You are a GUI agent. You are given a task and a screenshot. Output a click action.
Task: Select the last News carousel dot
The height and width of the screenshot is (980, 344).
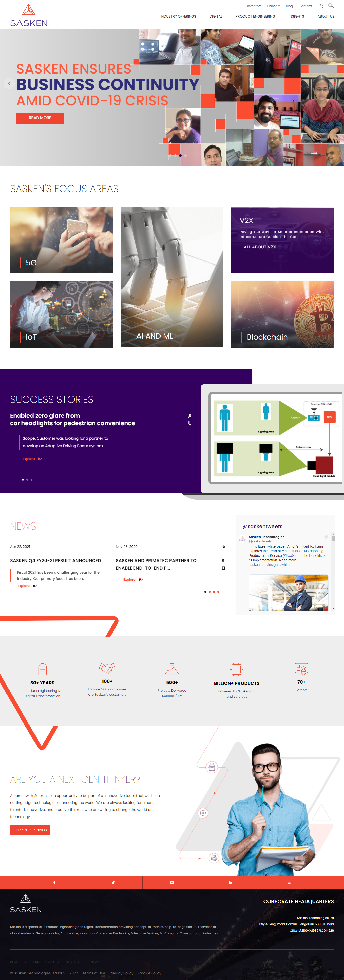[x=218, y=592]
